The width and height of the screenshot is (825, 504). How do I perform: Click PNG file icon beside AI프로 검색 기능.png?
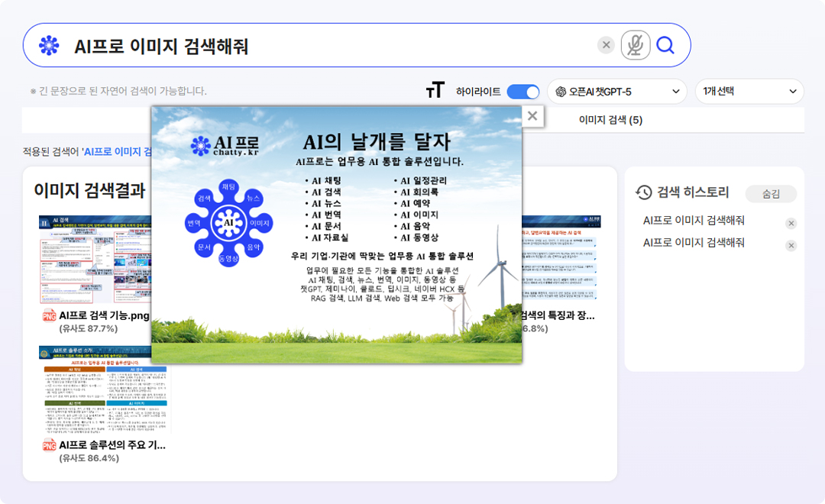click(x=49, y=316)
